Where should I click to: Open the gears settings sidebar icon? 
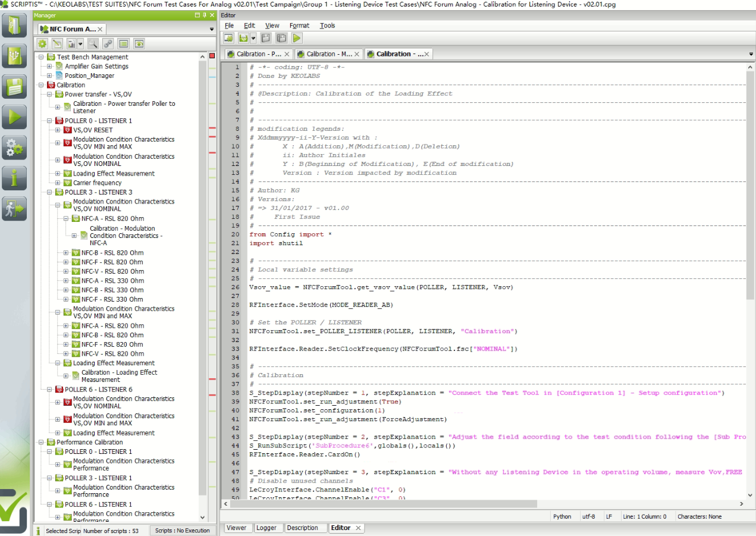point(14,148)
